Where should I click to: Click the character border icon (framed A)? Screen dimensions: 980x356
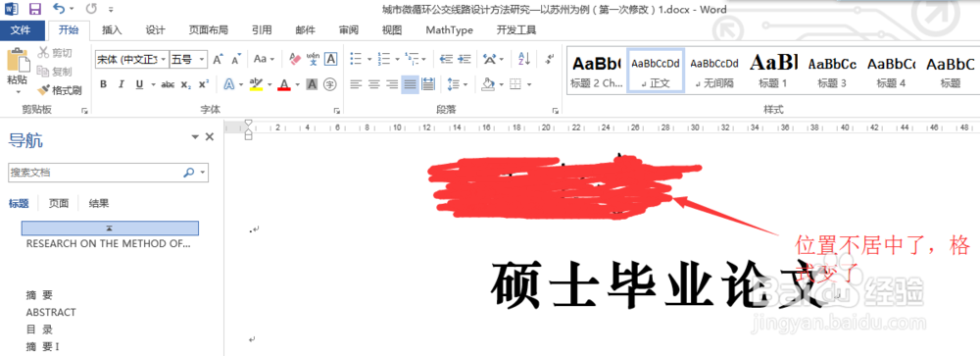point(331,60)
